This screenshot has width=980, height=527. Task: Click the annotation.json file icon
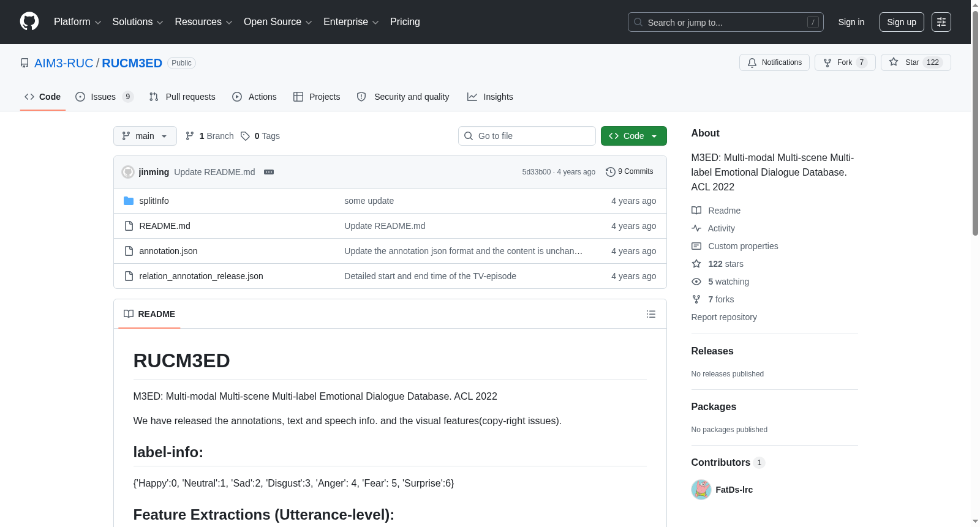(129, 251)
